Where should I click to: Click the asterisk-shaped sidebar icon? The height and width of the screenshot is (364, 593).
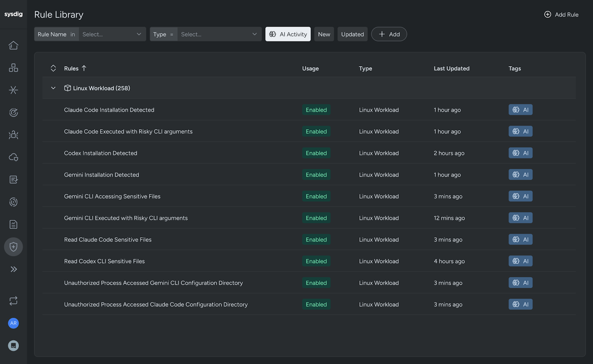click(13, 90)
